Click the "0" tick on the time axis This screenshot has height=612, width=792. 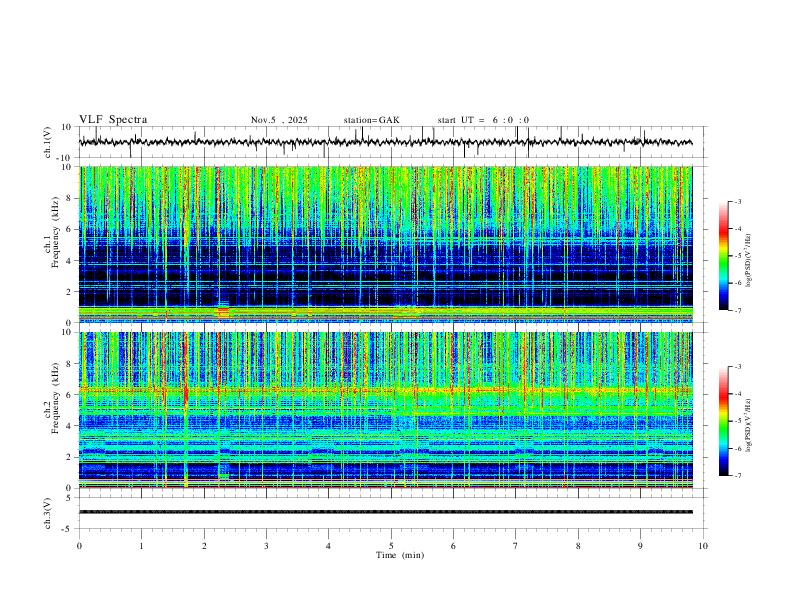79,546
